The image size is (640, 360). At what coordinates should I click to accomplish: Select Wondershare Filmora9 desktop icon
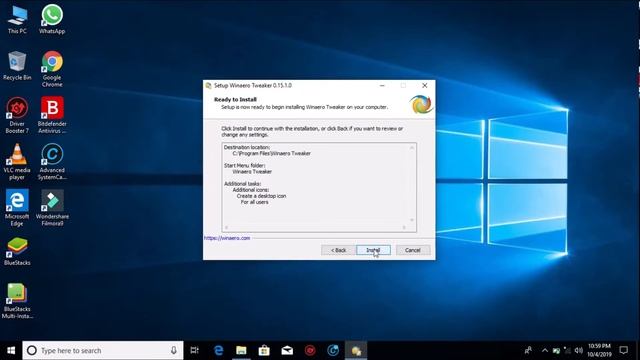click(x=52, y=208)
